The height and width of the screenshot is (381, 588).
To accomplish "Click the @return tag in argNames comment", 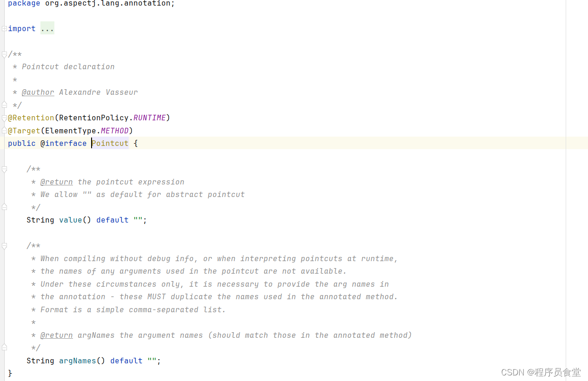I will point(57,335).
